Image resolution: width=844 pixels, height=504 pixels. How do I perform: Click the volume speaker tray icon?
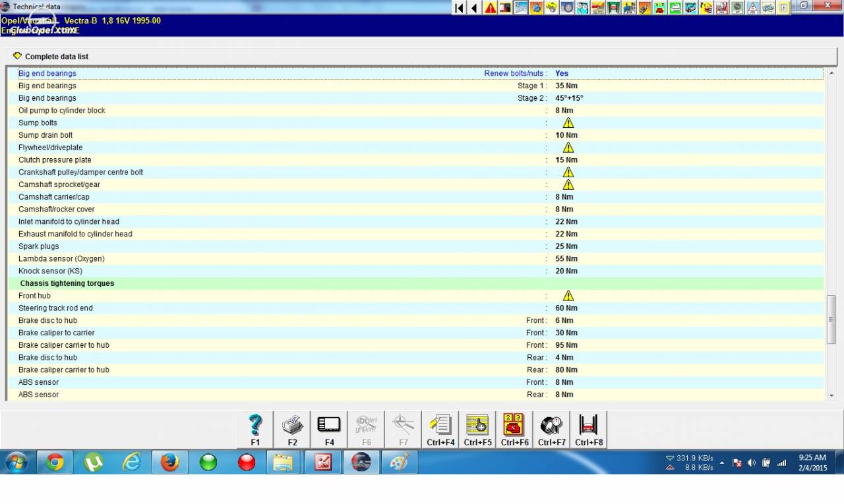pyautogui.click(x=751, y=463)
